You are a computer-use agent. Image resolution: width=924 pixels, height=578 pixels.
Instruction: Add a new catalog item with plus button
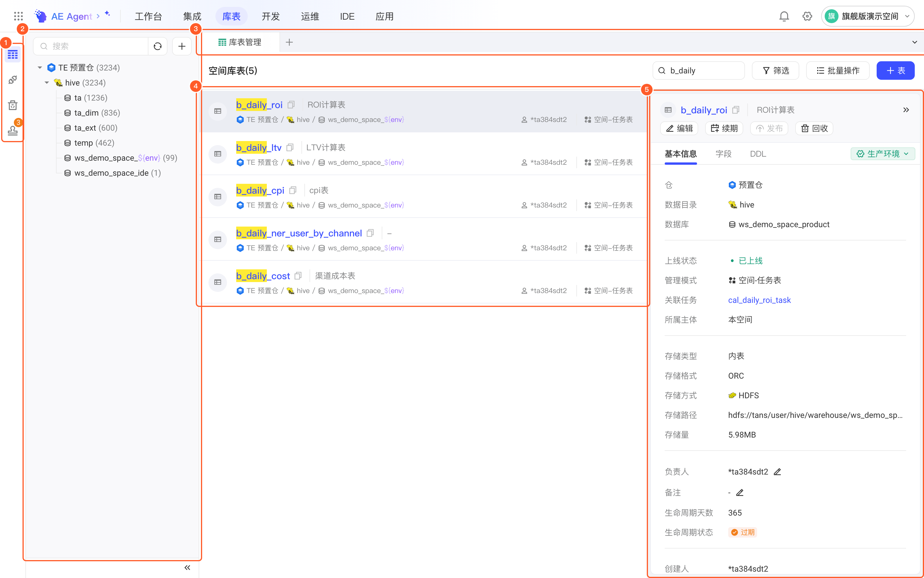(182, 46)
